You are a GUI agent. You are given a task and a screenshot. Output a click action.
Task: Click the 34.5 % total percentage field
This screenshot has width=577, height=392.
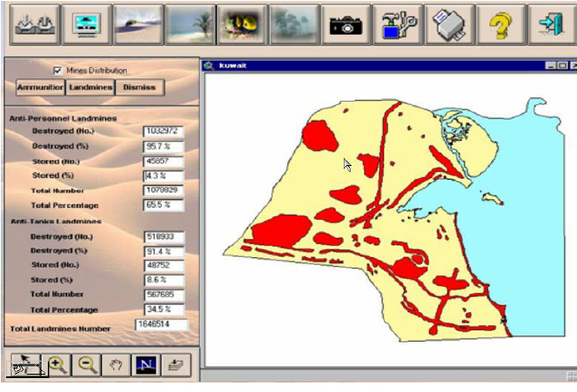tap(164, 309)
